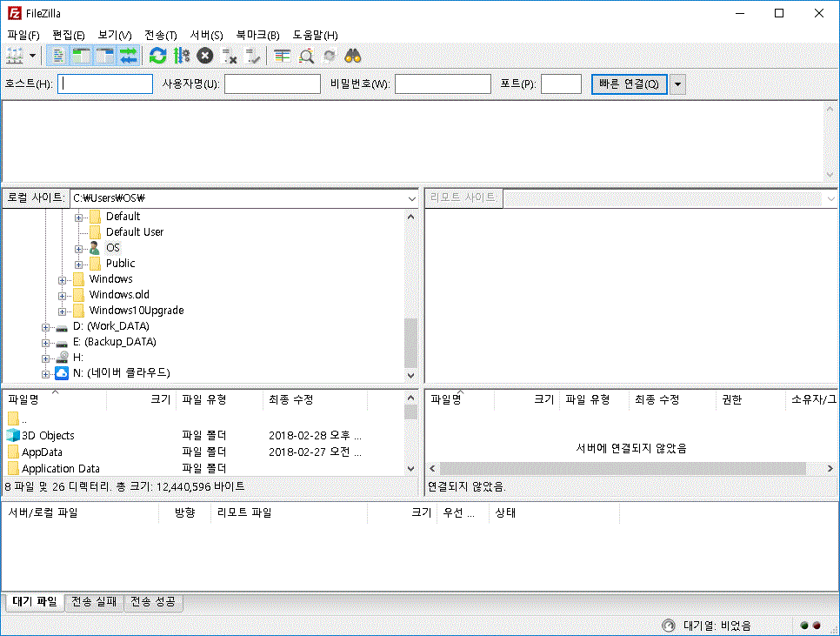Open the local site path dropdown
The image size is (840, 636).
[411, 198]
